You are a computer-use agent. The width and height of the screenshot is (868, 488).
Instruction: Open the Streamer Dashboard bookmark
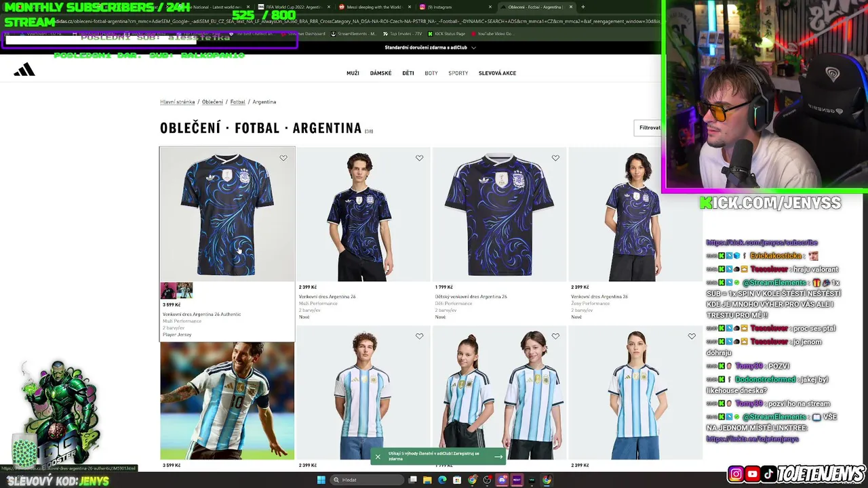coord(302,34)
